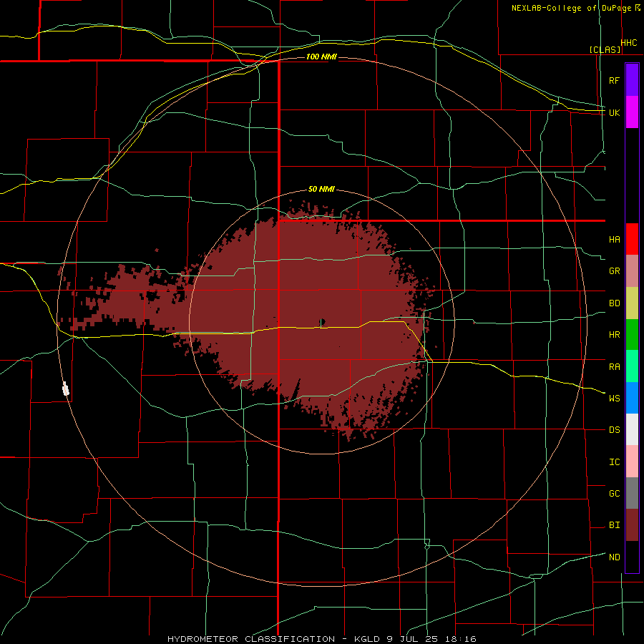644x644 pixels.
Task: Click the ND legend label
Action: 614,557
